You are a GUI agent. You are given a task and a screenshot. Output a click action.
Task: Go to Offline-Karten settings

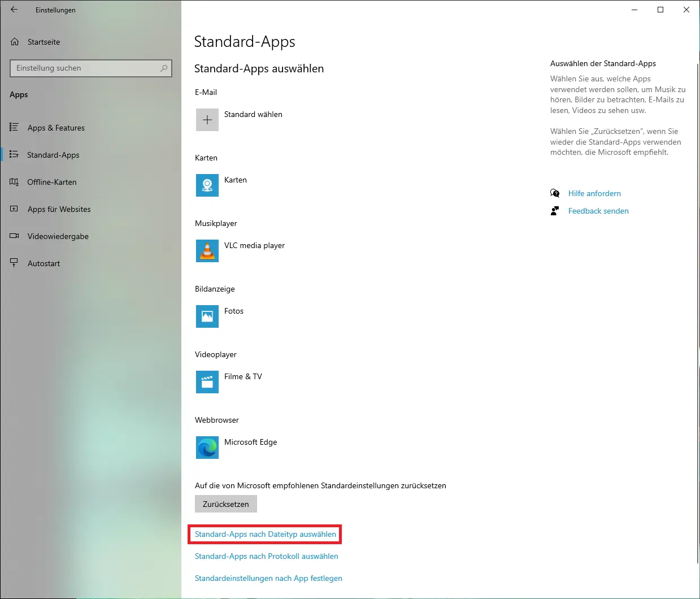coord(52,182)
